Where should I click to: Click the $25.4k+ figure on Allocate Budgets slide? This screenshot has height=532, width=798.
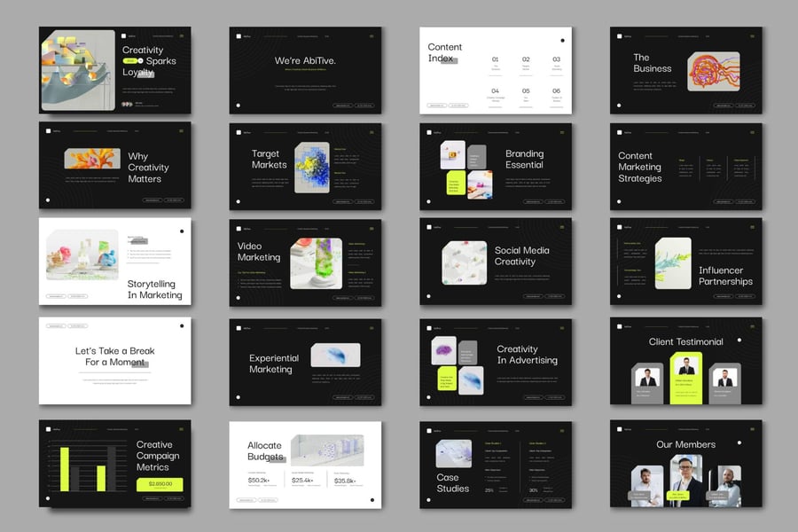tap(301, 480)
